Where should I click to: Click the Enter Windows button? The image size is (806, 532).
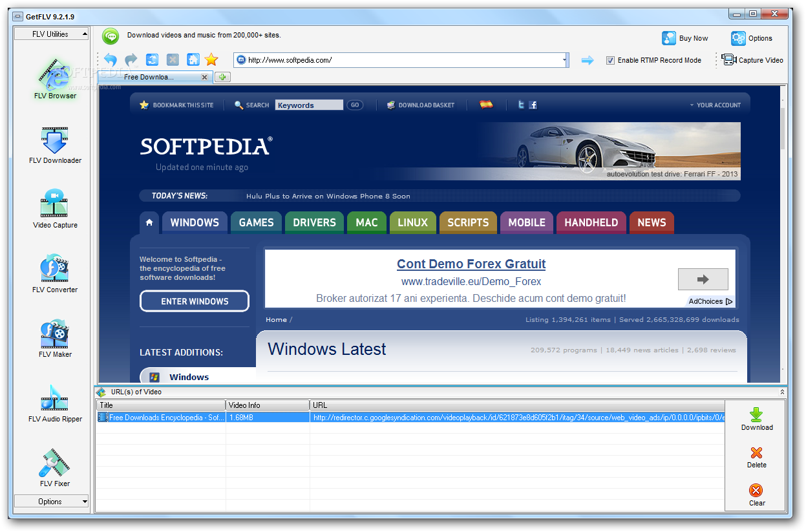[x=195, y=301]
